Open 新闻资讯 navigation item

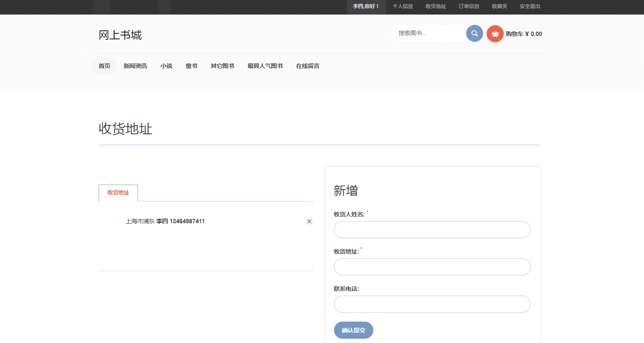pos(135,66)
